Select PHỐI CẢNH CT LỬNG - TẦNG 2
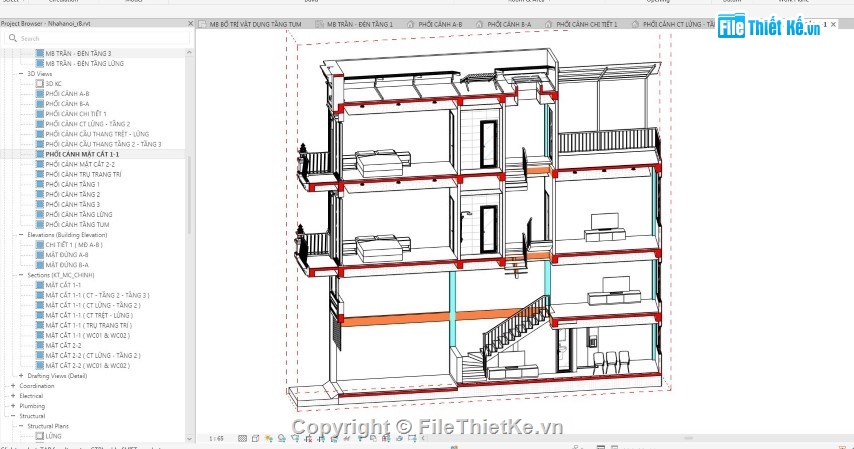Screen dimensions: 854x449 tap(88, 124)
